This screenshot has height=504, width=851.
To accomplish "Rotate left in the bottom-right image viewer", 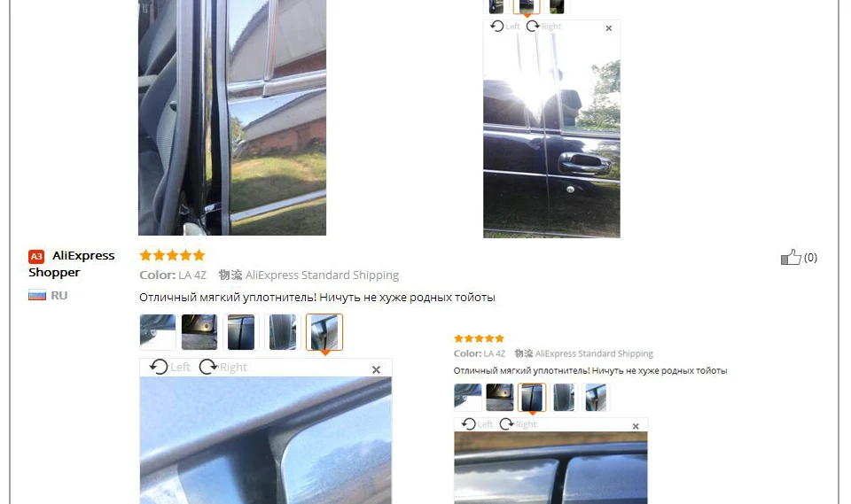I will [x=477, y=423].
